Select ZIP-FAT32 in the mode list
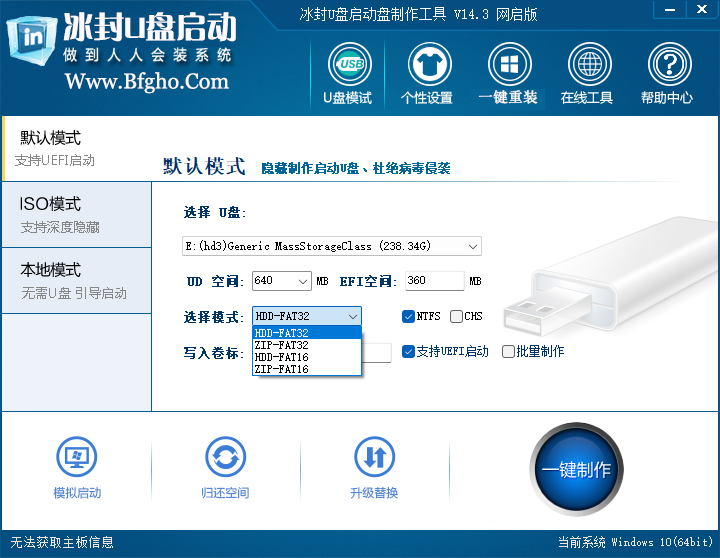 point(307,345)
